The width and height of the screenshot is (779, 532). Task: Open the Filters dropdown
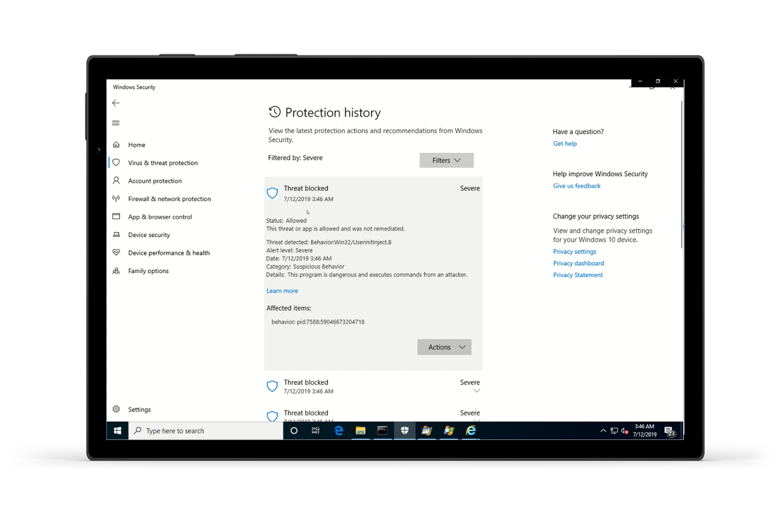pyautogui.click(x=446, y=160)
